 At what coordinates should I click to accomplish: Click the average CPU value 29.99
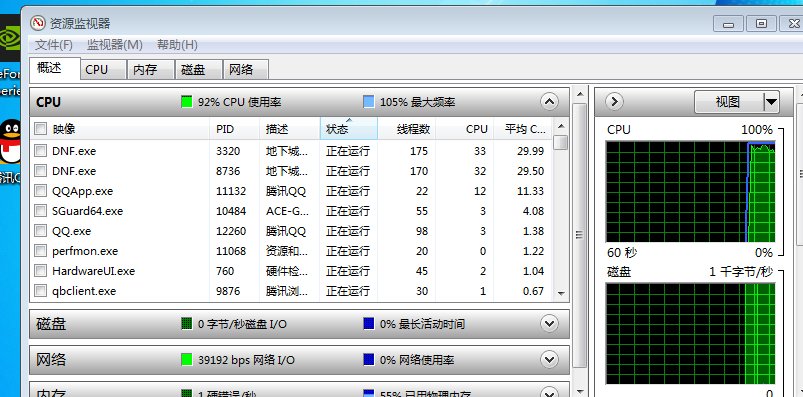pyautogui.click(x=531, y=151)
